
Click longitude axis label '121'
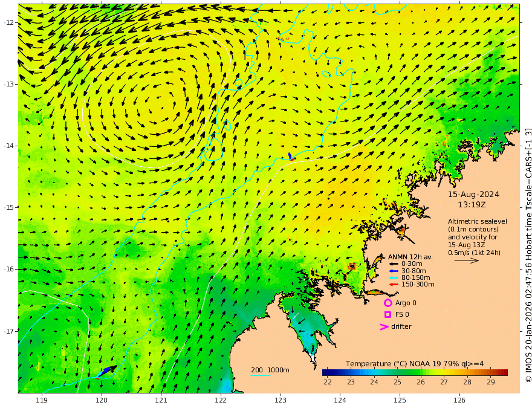(x=161, y=400)
